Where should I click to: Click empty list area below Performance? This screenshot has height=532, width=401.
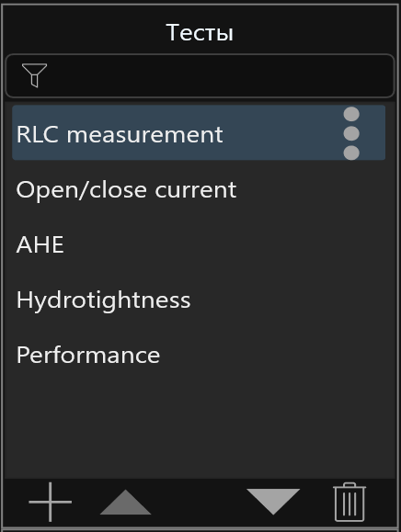coord(200,429)
